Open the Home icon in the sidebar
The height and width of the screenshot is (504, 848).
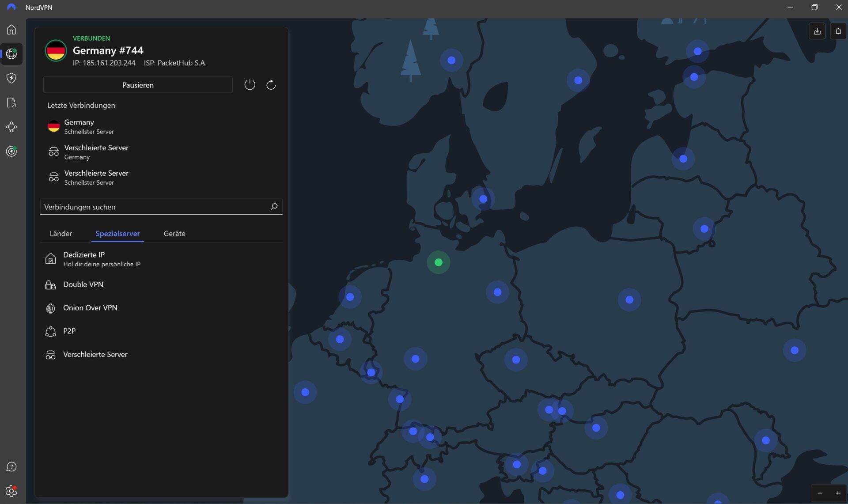11,30
